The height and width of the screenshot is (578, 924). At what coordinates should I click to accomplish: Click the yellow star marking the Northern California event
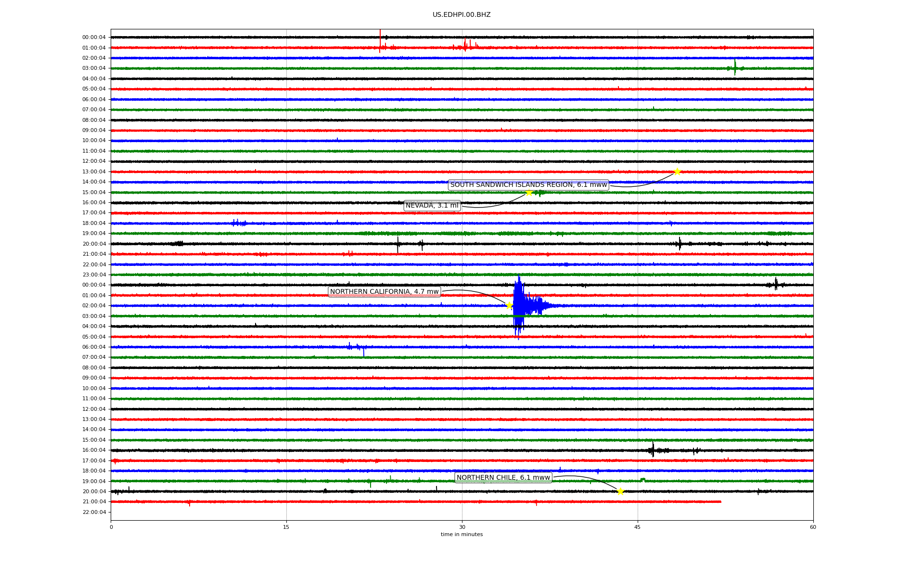tap(509, 305)
